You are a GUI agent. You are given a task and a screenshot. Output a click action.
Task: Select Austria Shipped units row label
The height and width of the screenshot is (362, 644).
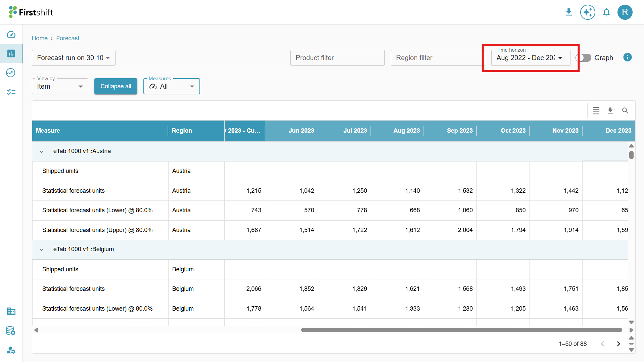point(60,171)
